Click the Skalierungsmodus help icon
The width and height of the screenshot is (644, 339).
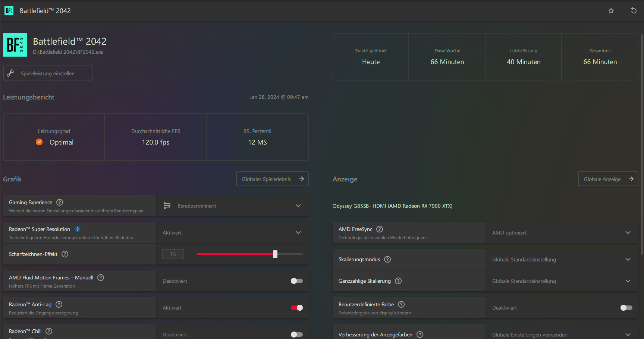(x=387, y=259)
